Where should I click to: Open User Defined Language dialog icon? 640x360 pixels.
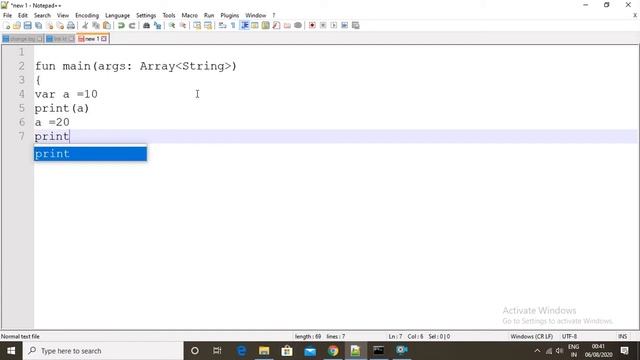point(255,25)
